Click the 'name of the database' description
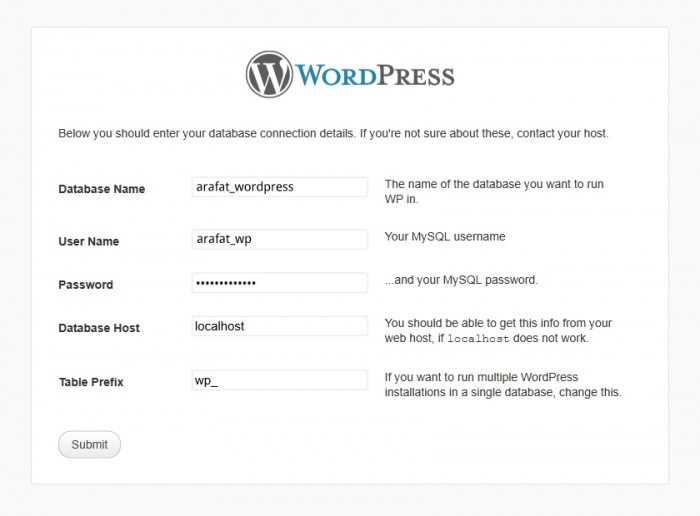 click(494, 191)
